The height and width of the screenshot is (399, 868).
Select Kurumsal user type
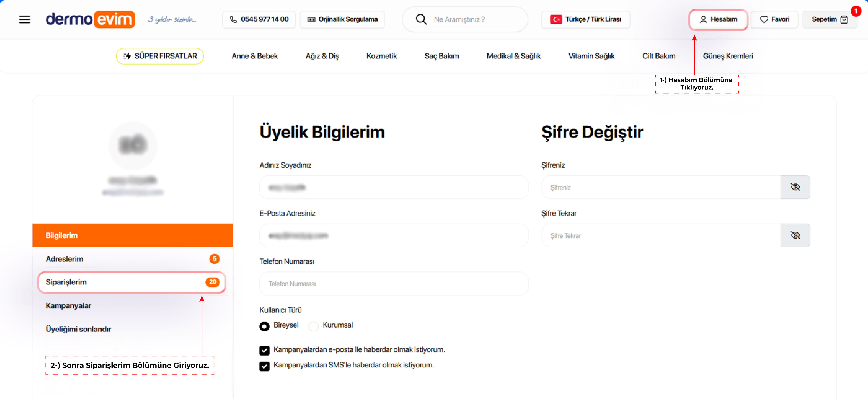[x=314, y=326]
